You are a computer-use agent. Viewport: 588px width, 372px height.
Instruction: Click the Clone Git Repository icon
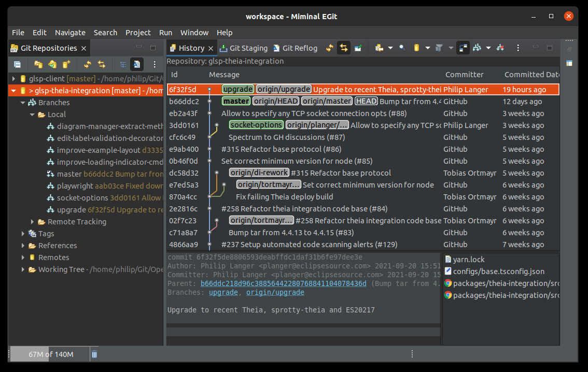pos(52,64)
